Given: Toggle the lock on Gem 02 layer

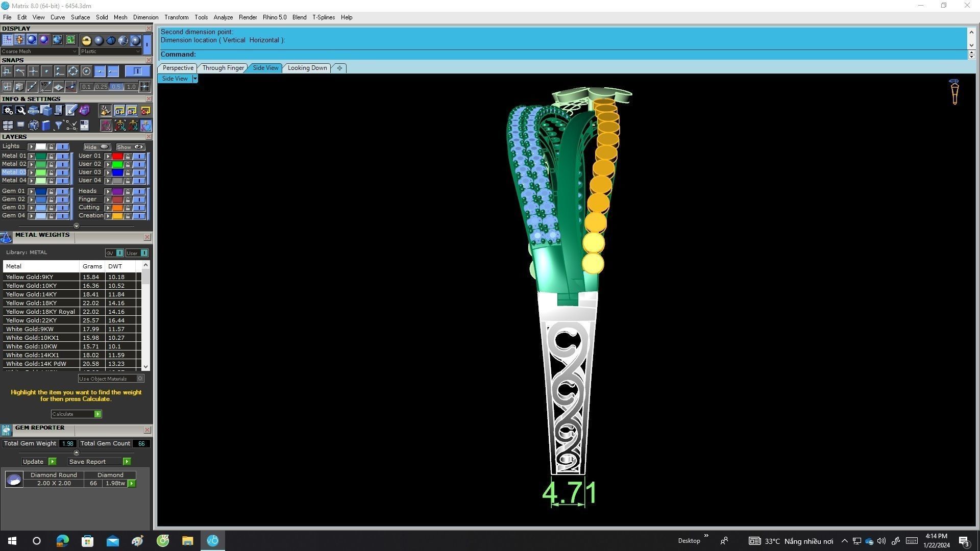Looking at the screenshot, I should (x=51, y=199).
